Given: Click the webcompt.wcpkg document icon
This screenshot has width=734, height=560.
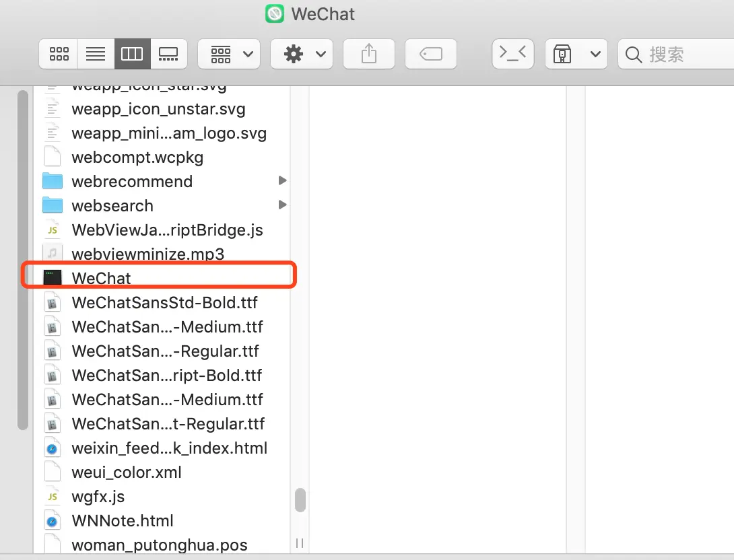Looking at the screenshot, I should (x=53, y=157).
